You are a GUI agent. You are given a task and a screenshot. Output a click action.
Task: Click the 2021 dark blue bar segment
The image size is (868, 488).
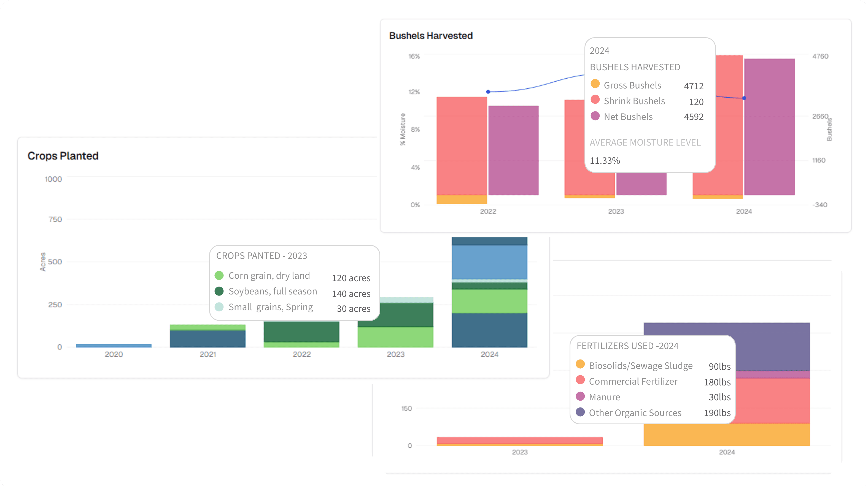tap(207, 339)
